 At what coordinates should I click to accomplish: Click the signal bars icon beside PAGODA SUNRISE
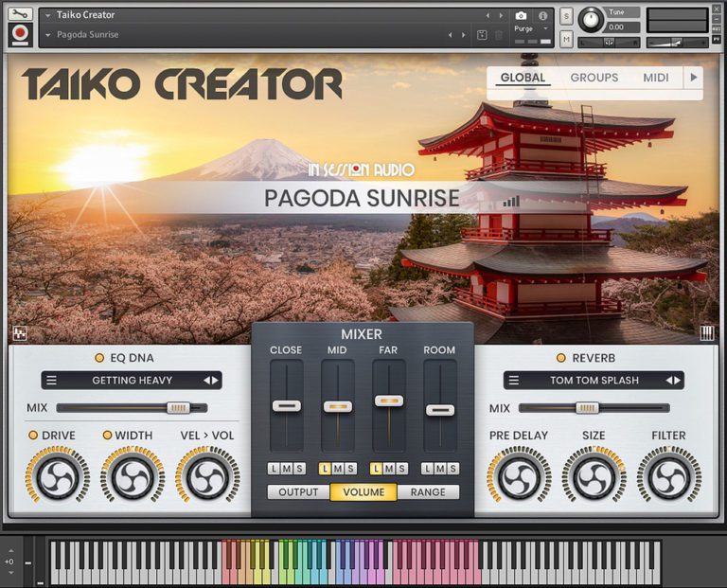click(511, 202)
